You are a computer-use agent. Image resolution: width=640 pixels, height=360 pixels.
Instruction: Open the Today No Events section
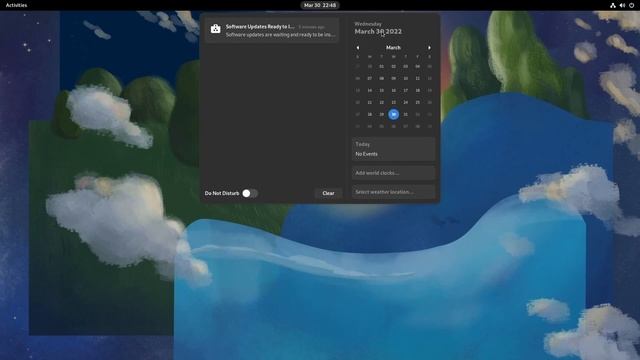[x=393, y=149]
